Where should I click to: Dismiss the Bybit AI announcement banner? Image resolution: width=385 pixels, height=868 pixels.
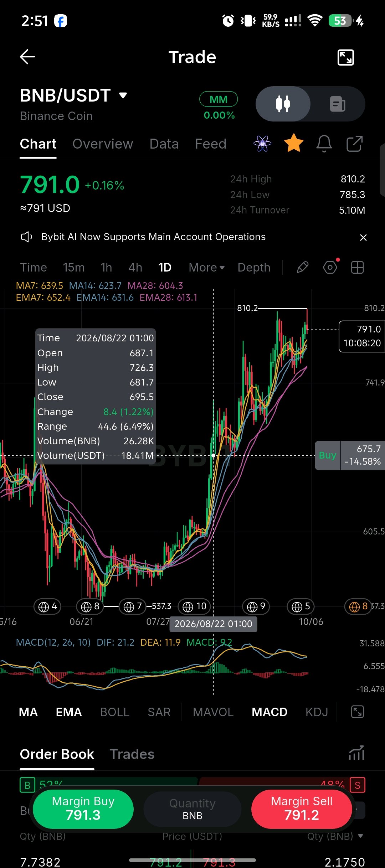click(363, 237)
